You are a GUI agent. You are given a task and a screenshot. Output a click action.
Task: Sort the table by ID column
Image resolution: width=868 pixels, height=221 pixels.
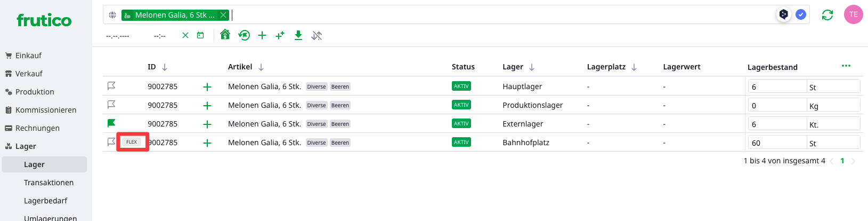[x=165, y=67]
